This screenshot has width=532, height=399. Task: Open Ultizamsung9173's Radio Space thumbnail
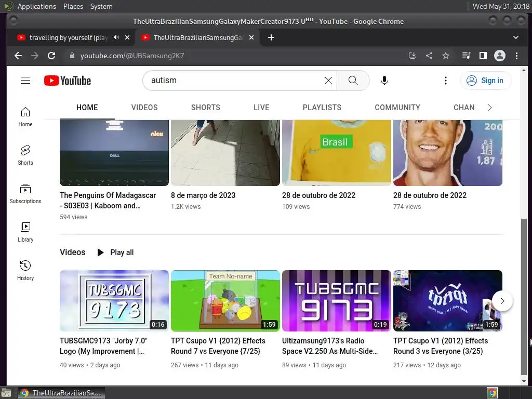[x=337, y=301]
